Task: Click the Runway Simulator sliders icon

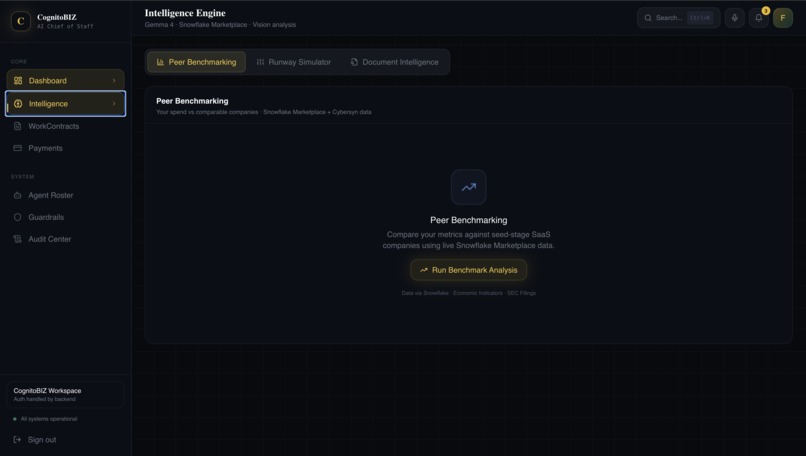Action: [x=260, y=62]
